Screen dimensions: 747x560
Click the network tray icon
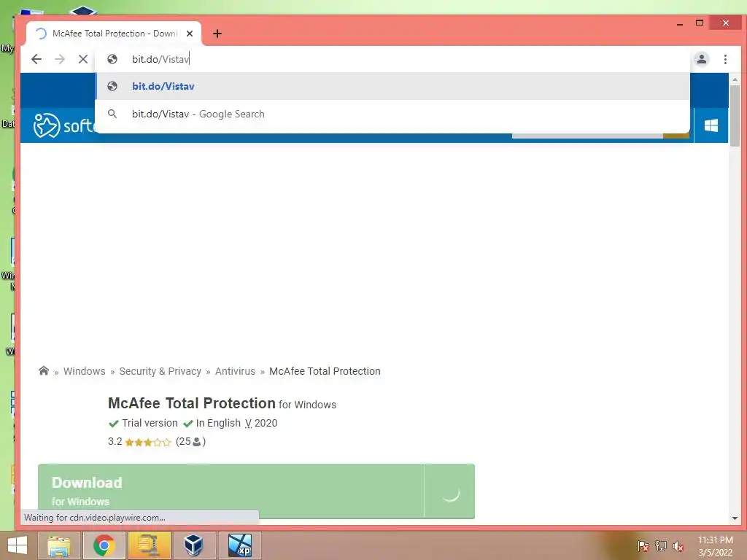click(x=660, y=545)
